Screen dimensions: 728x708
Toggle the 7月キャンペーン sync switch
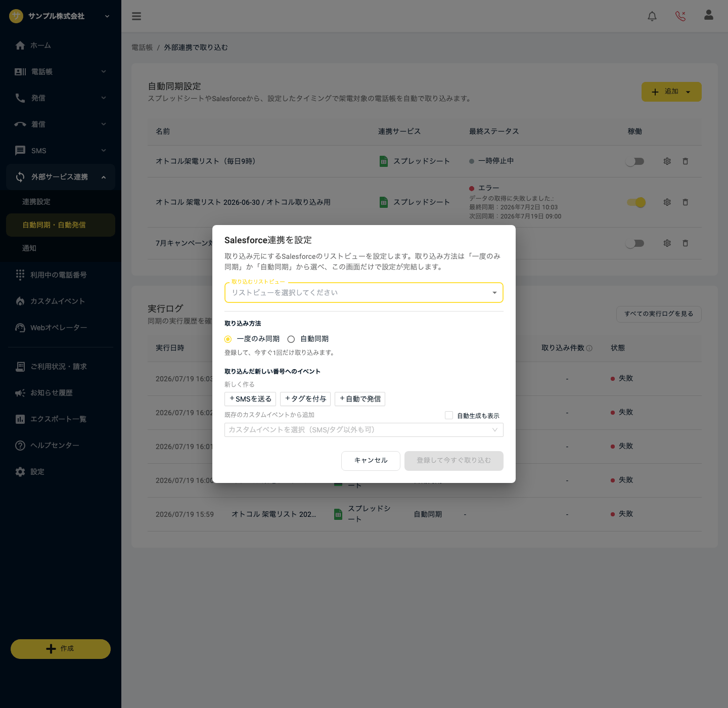[635, 243]
